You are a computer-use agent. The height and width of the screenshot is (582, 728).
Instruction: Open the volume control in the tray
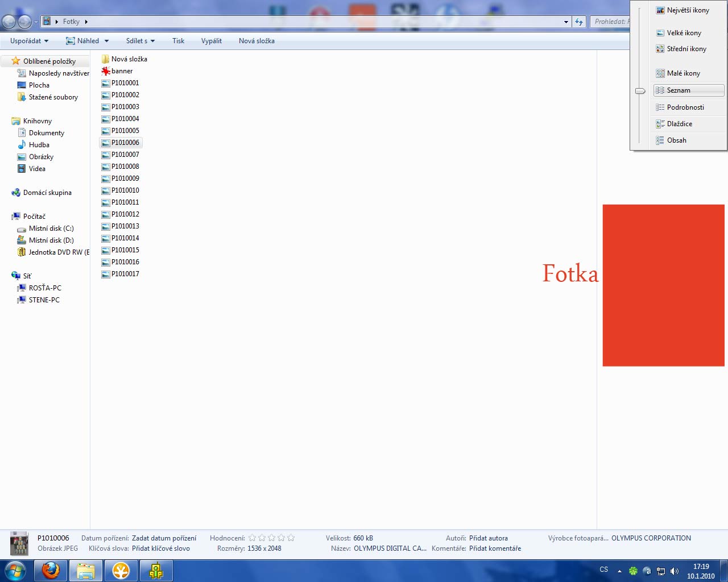point(675,571)
